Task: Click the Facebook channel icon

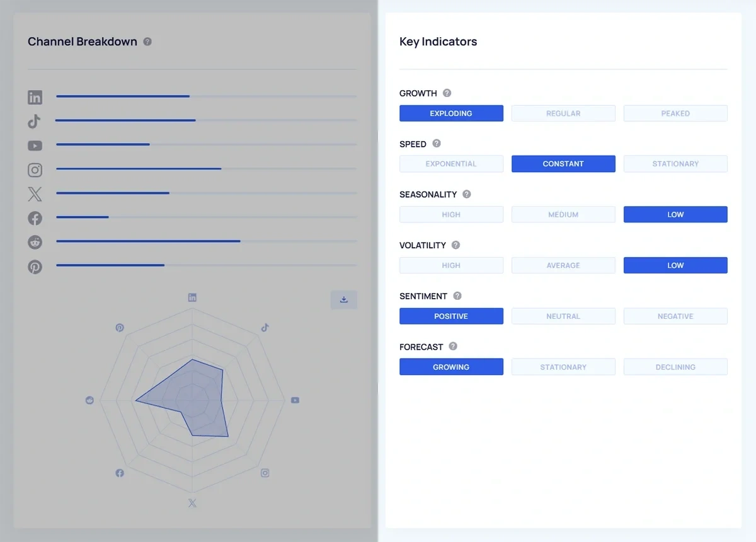Action: pos(35,218)
